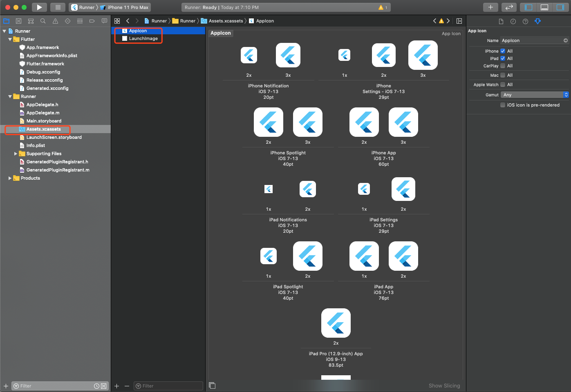Uncheck the iPhone All checkbox

503,51
